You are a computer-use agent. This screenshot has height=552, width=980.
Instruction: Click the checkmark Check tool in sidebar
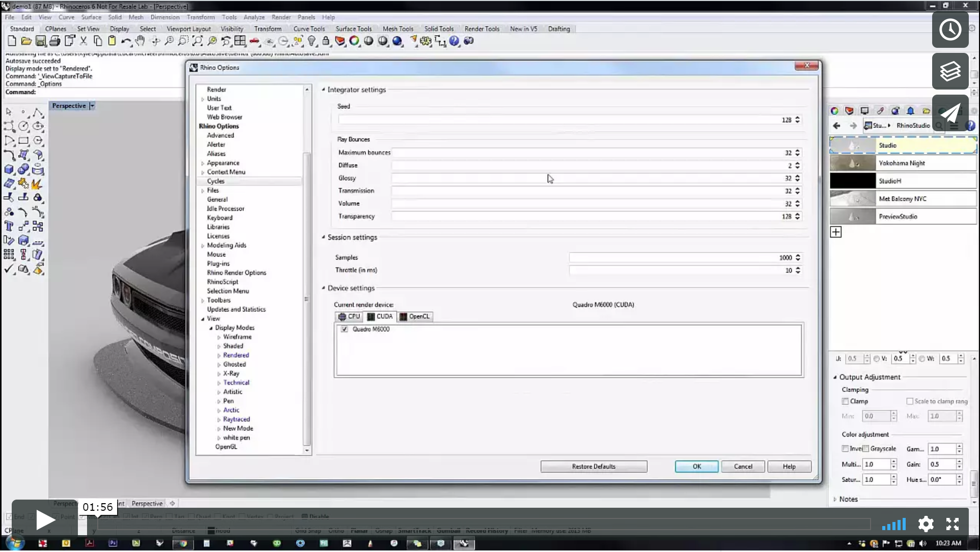(9, 269)
